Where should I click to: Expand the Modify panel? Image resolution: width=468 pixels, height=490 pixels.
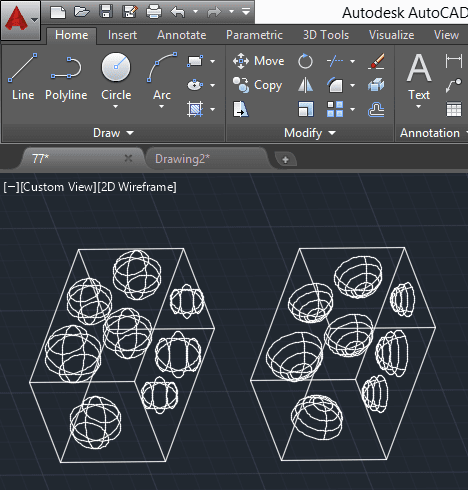pyautogui.click(x=310, y=133)
